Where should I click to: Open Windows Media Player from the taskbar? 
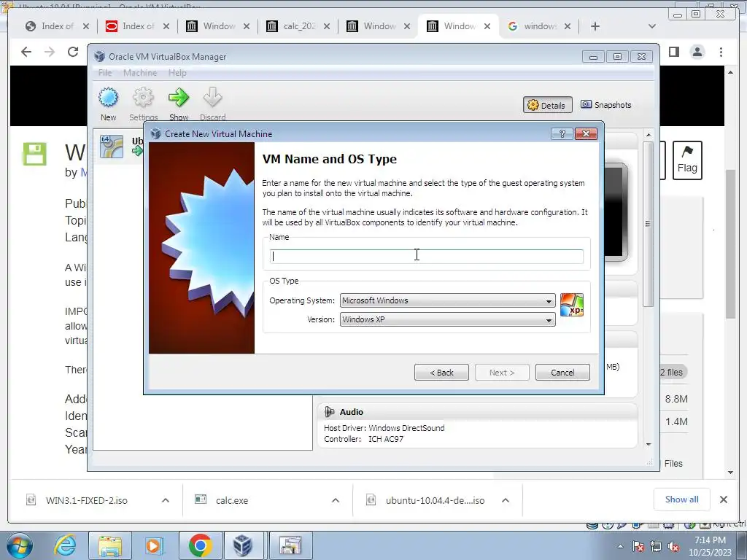[x=153, y=545]
